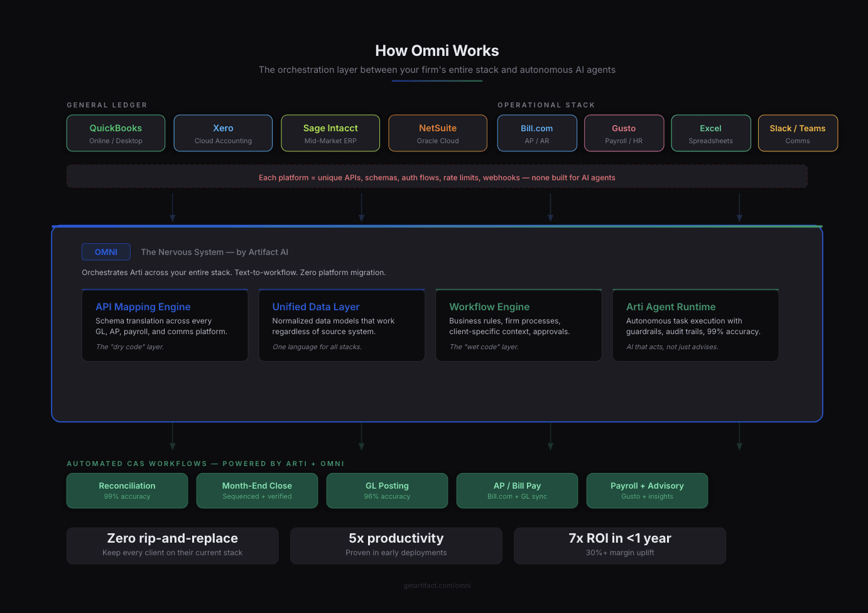Click the 'Orchestrates Arti across your entire stack' line

234,273
